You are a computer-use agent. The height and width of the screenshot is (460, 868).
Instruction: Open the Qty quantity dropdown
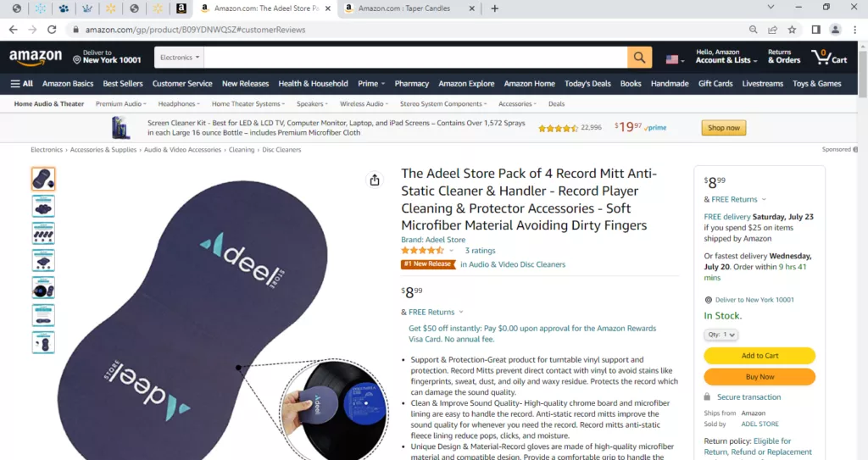click(721, 335)
